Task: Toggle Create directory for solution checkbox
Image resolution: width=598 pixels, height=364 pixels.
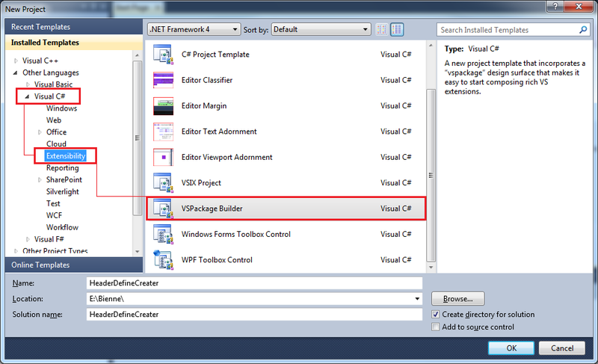Action: (x=435, y=315)
